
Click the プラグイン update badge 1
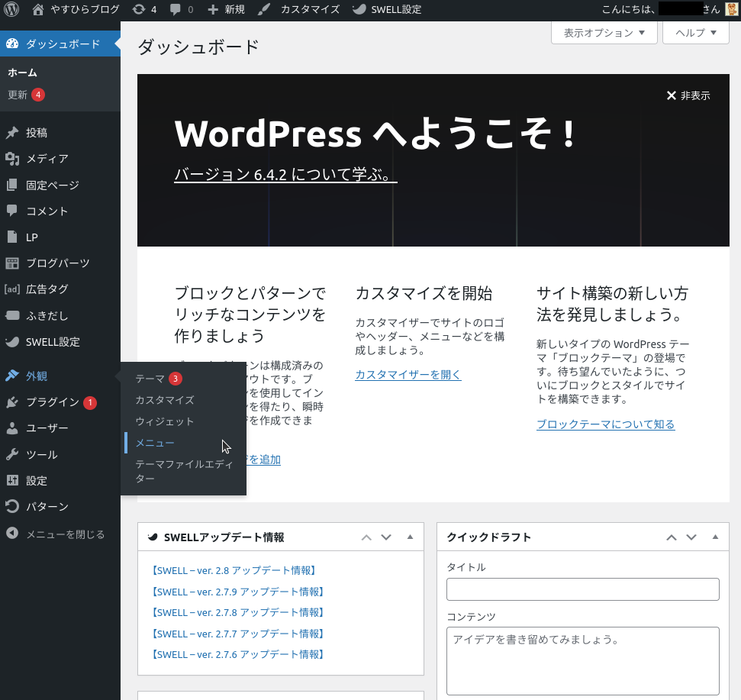click(x=90, y=403)
